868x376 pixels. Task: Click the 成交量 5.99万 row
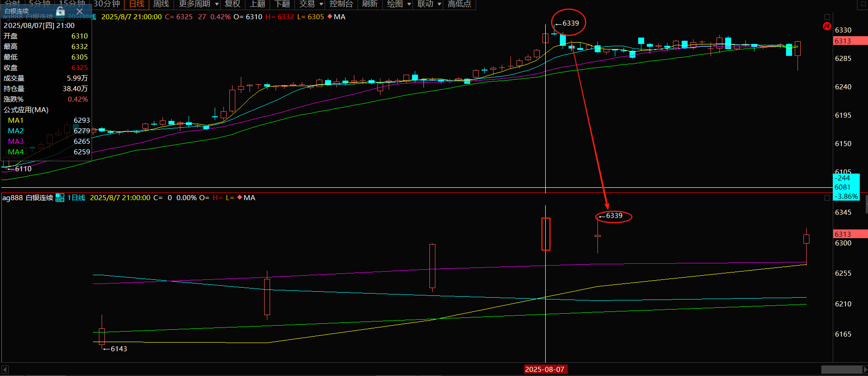46,78
